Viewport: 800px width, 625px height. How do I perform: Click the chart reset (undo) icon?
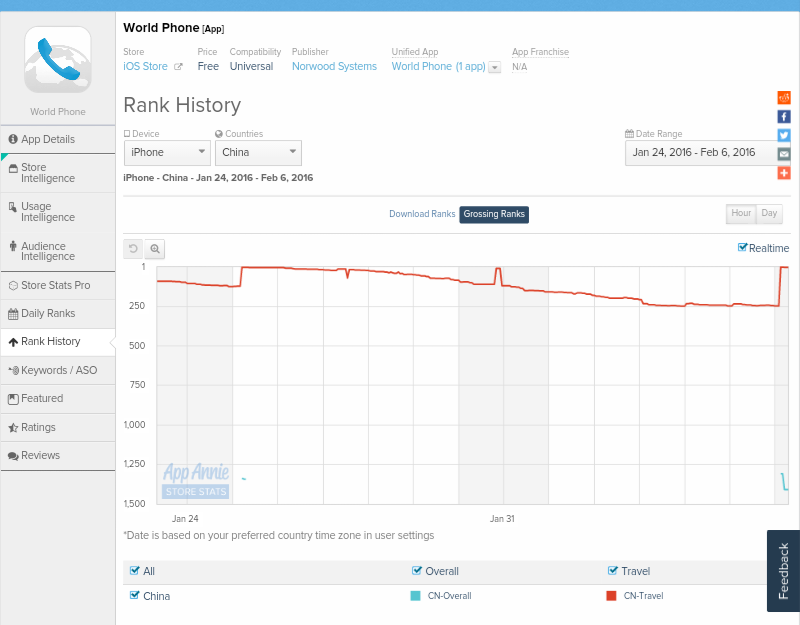133,249
